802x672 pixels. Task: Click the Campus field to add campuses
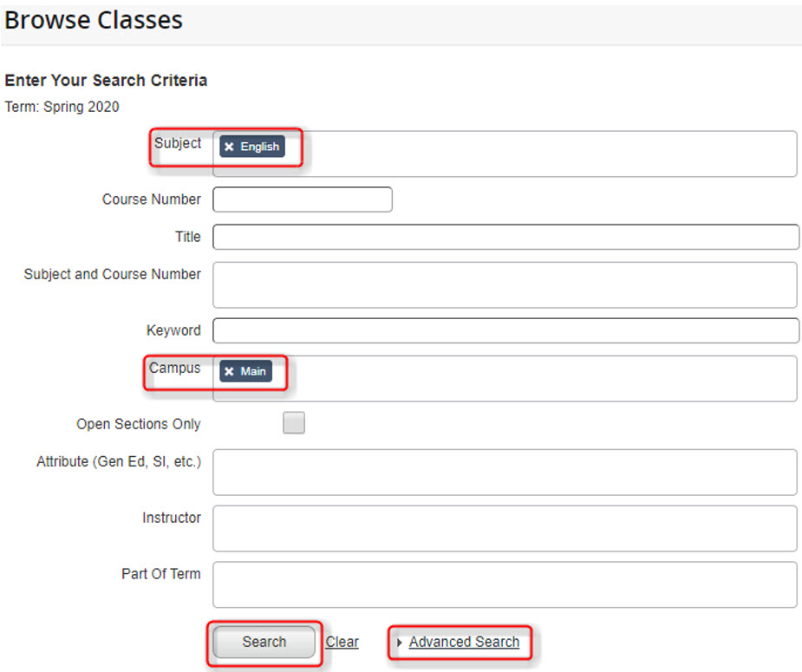click(520, 378)
